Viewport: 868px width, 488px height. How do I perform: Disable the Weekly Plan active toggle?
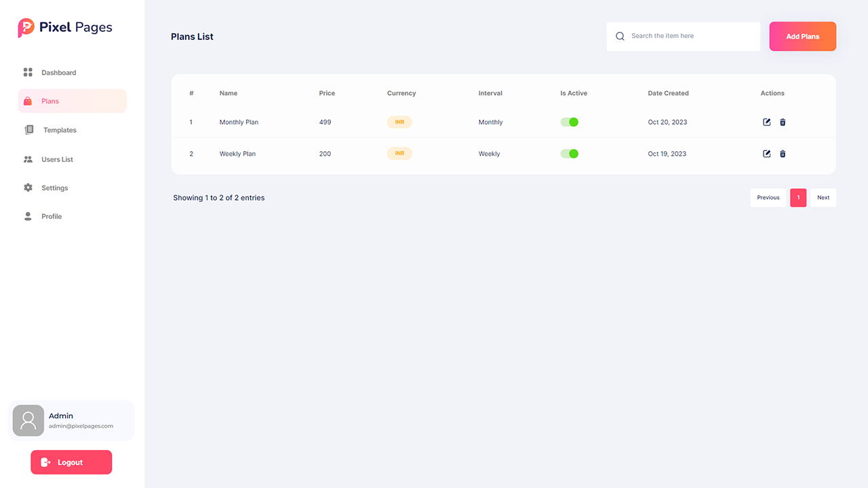click(x=569, y=154)
